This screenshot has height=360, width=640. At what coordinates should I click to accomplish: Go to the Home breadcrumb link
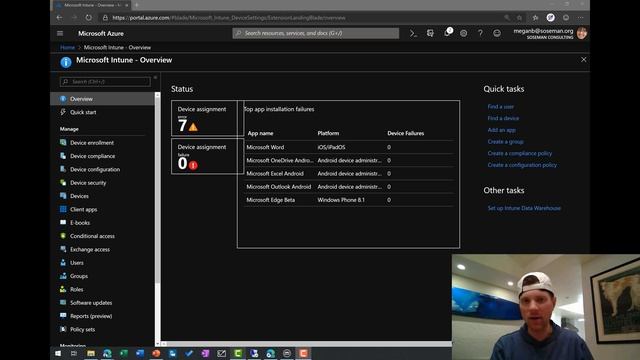(x=67, y=47)
